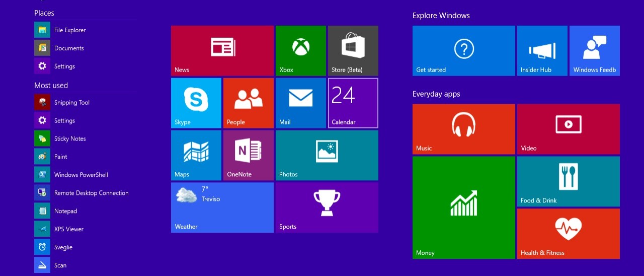The width and height of the screenshot is (644, 276).
Task: Select the "Windows PowerShell" label
Action: click(x=81, y=175)
